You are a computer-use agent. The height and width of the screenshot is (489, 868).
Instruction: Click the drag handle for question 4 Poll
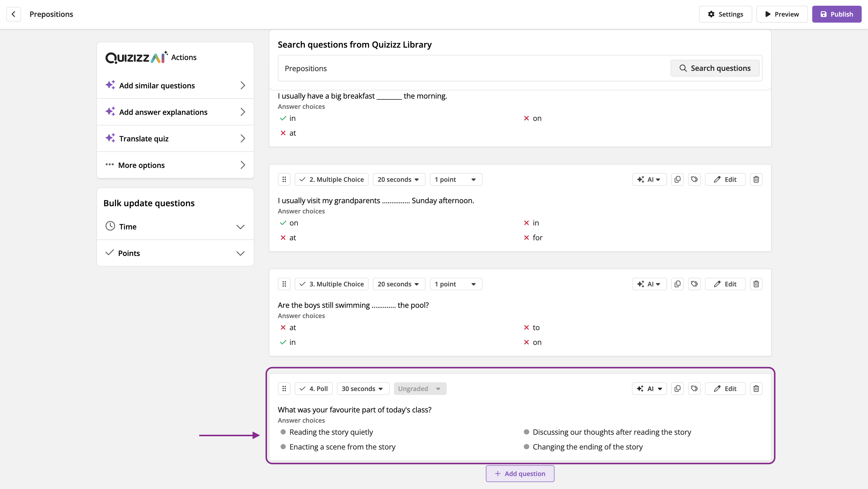point(284,389)
